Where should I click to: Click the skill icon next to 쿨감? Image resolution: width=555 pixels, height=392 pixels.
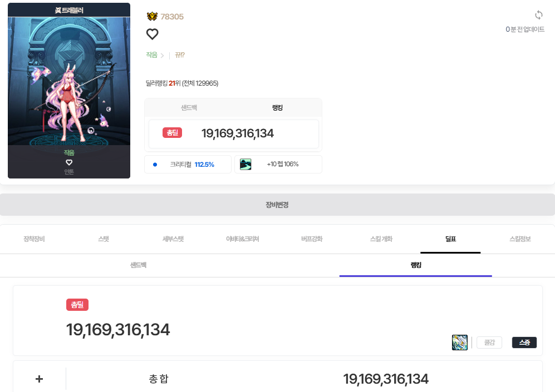tap(460, 343)
